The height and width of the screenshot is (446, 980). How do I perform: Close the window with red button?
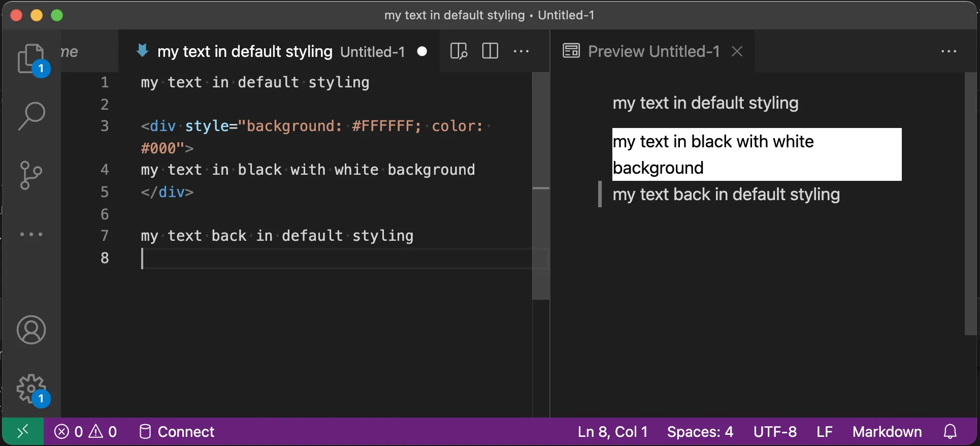[x=16, y=15]
